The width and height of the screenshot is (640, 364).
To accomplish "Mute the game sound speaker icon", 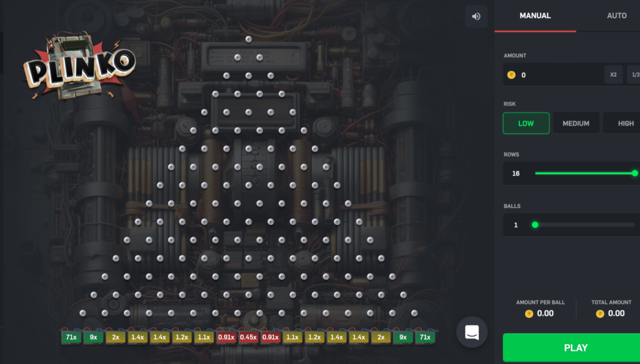I will point(476,16).
